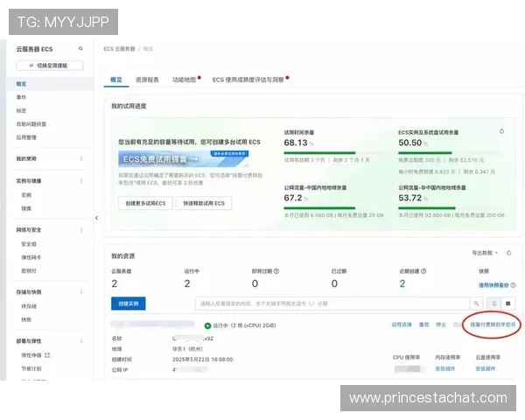
Task: Expand the 我的常用 sidebar group
Action: click(26, 158)
